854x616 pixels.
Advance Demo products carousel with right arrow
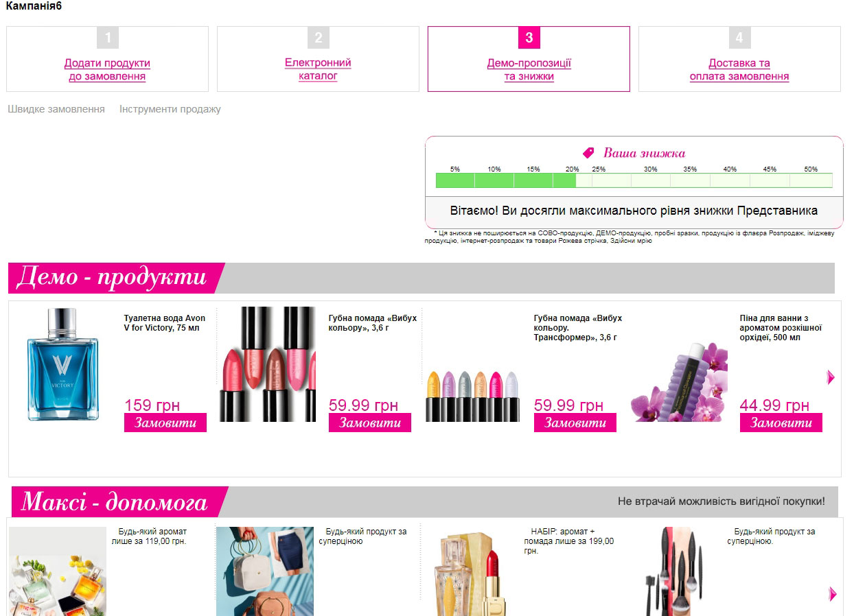[x=831, y=377]
